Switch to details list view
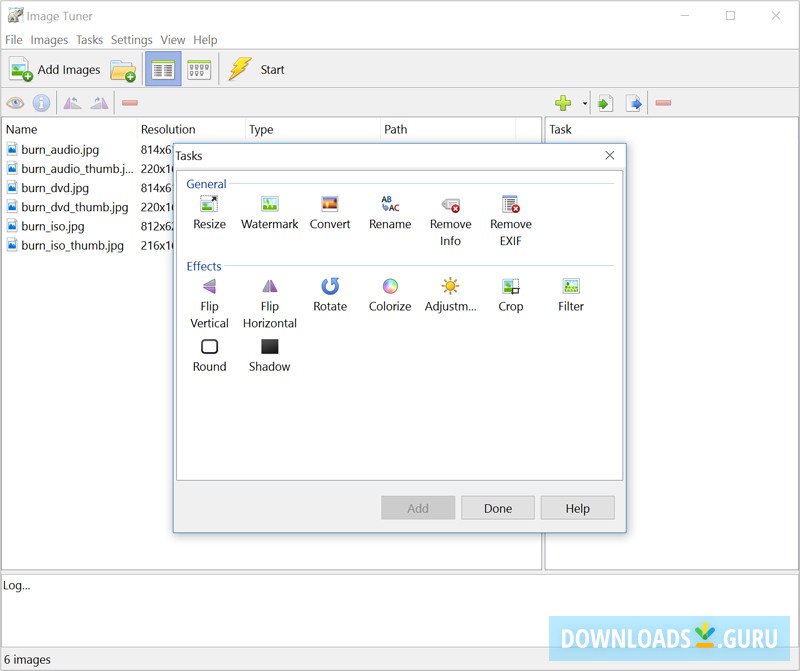The width and height of the screenshot is (800, 671). 163,69
